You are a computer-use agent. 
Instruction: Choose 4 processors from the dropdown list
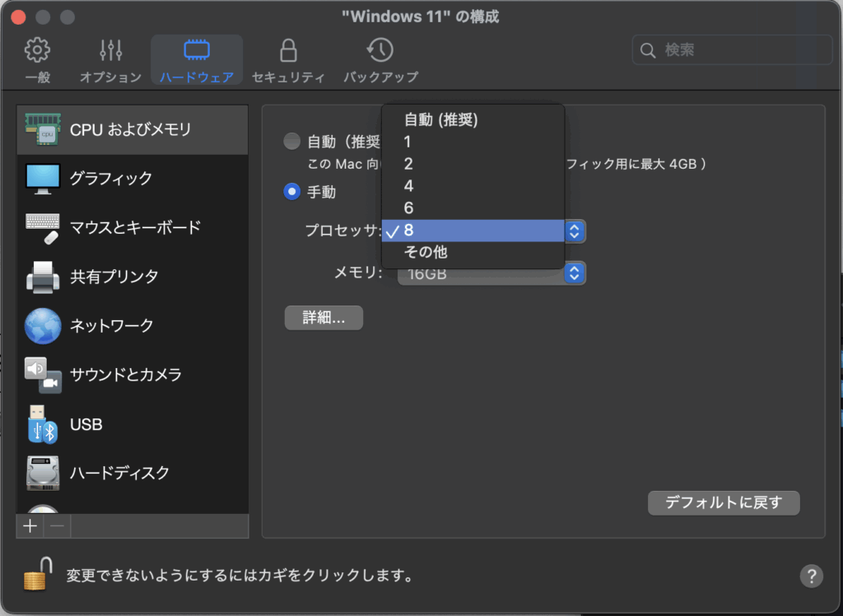tap(408, 186)
